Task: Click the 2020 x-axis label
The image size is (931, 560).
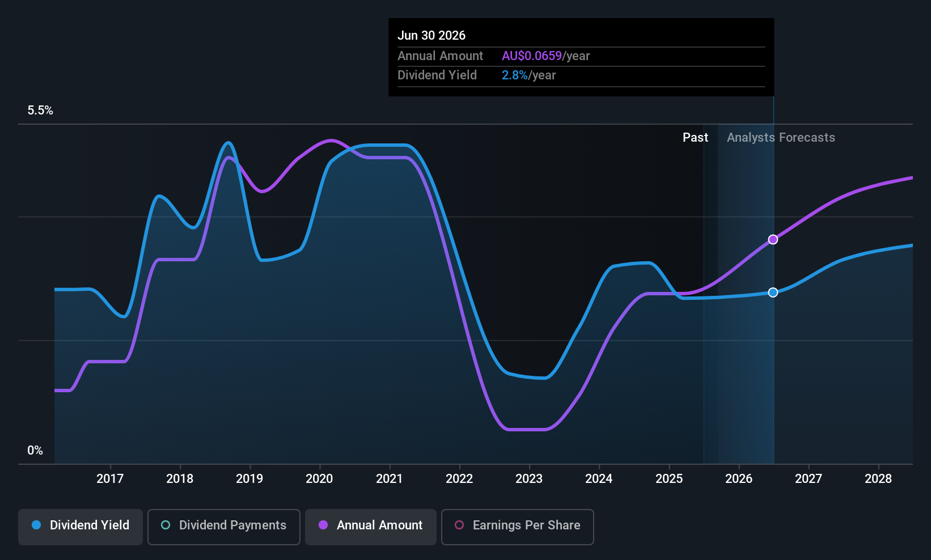Action: pyautogui.click(x=319, y=479)
